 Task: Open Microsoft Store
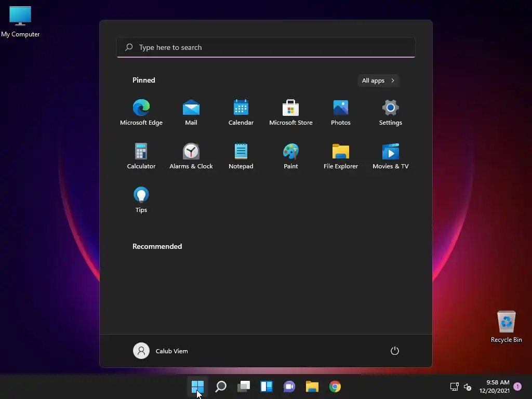point(291,112)
